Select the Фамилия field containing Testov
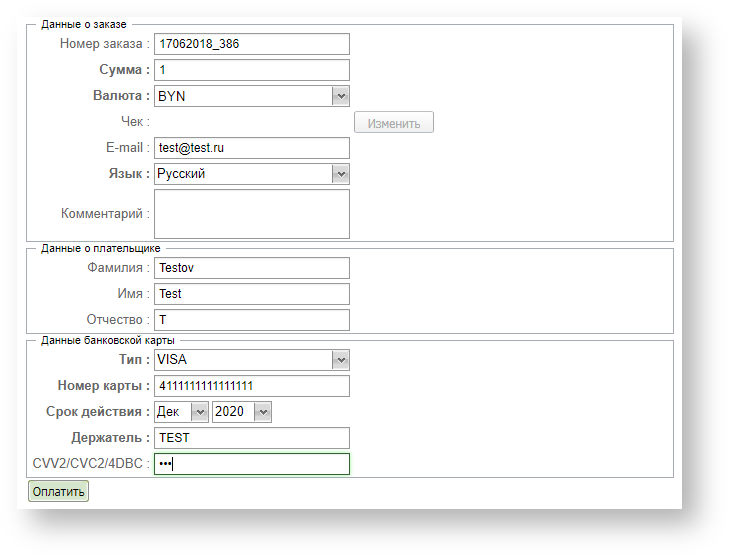The width and height of the screenshot is (730, 557). 251,268
